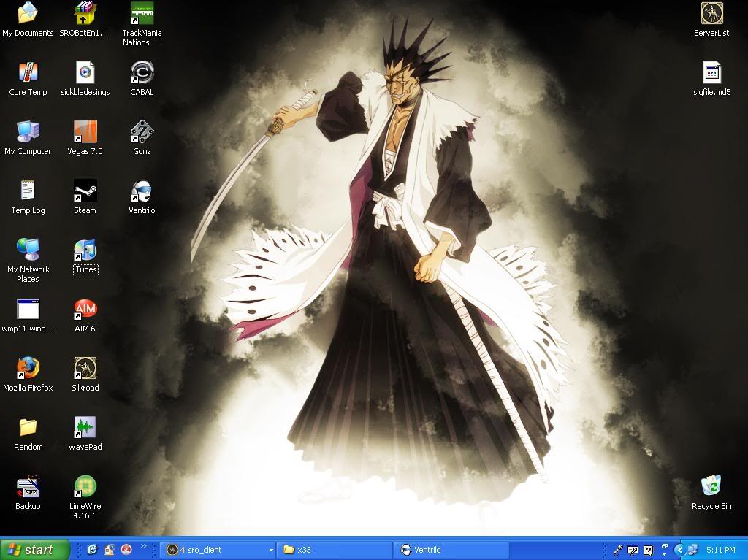Select the sigfile.md5 file icon

(x=711, y=79)
